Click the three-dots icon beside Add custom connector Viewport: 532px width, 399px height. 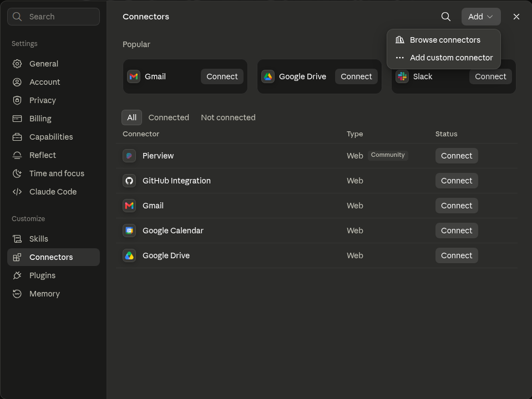[x=399, y=58]
